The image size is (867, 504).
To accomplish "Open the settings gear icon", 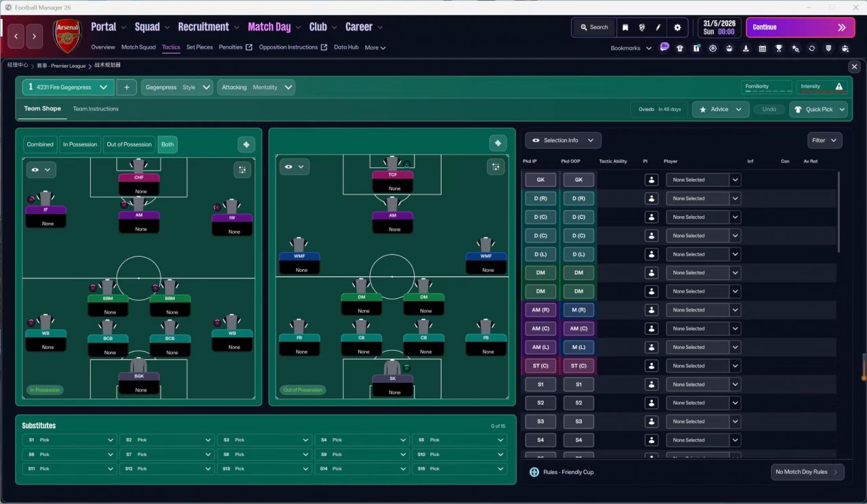I will tap(677, 28).
